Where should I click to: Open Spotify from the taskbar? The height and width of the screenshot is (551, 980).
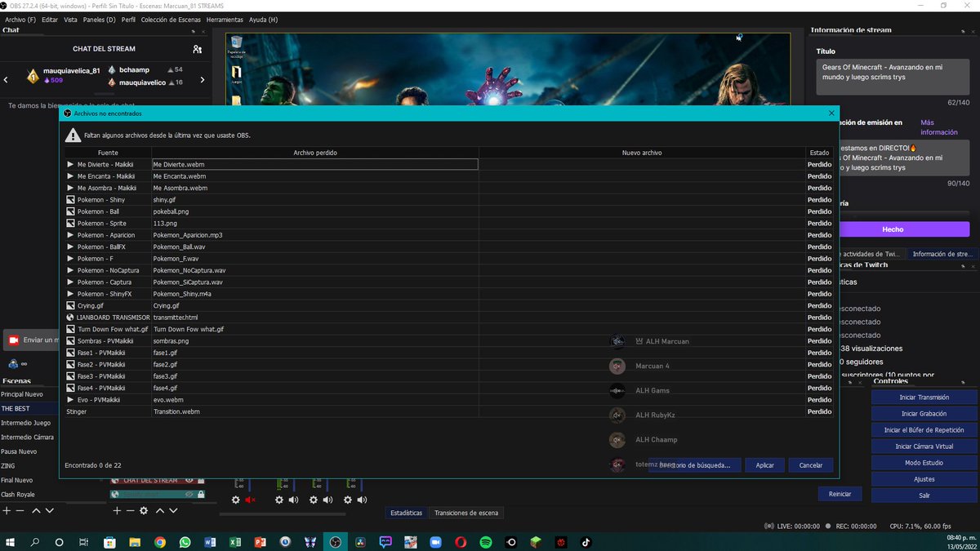pyautogui.click(x=486, y=542)
